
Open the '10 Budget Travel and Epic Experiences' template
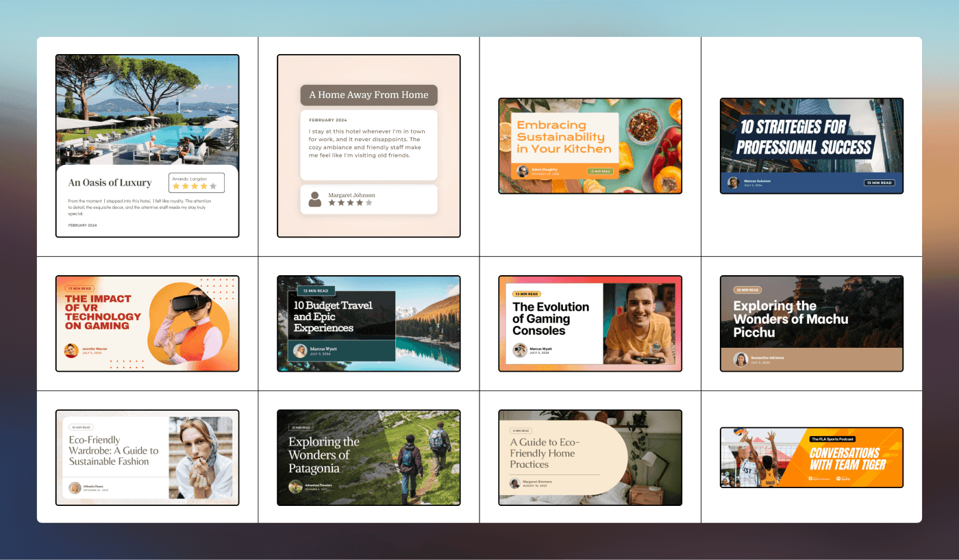click(x=369, y=323)
